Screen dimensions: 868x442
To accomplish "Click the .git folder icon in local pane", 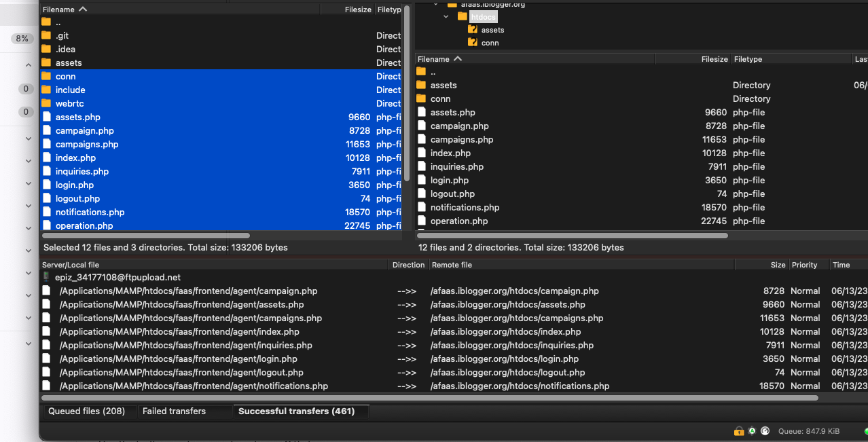I will (x=46, y=35).
